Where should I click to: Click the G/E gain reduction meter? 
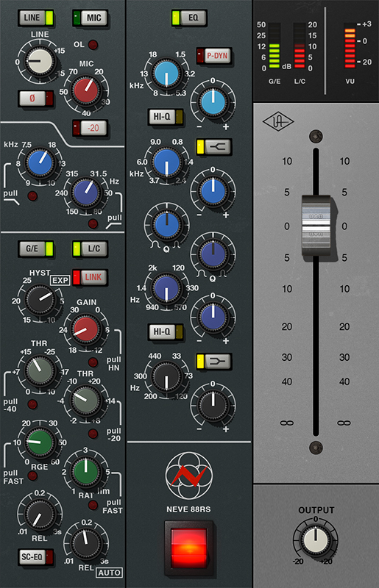[x=274, y=46]
